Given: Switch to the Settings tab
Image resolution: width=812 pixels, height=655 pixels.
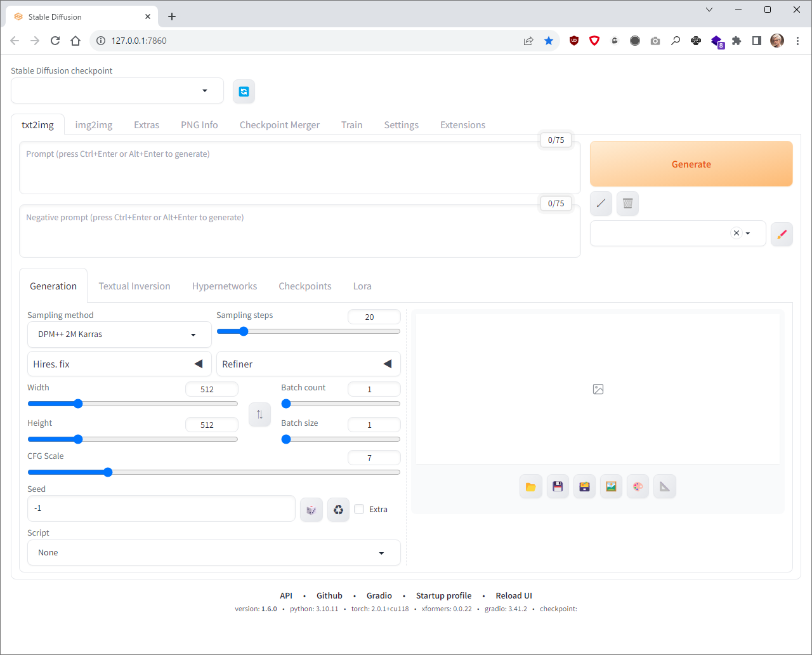Looking at the screenshot, I should [x=402, y=125].
